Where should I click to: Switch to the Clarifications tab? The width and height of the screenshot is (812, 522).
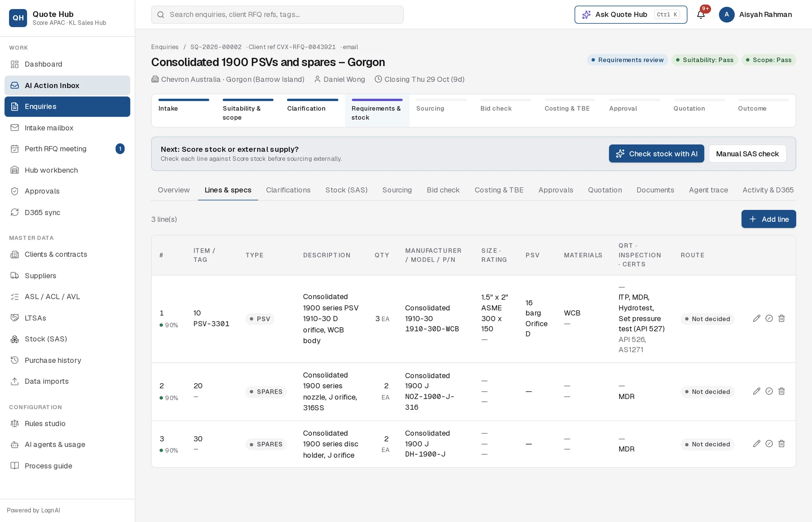(x=288, y=190)
